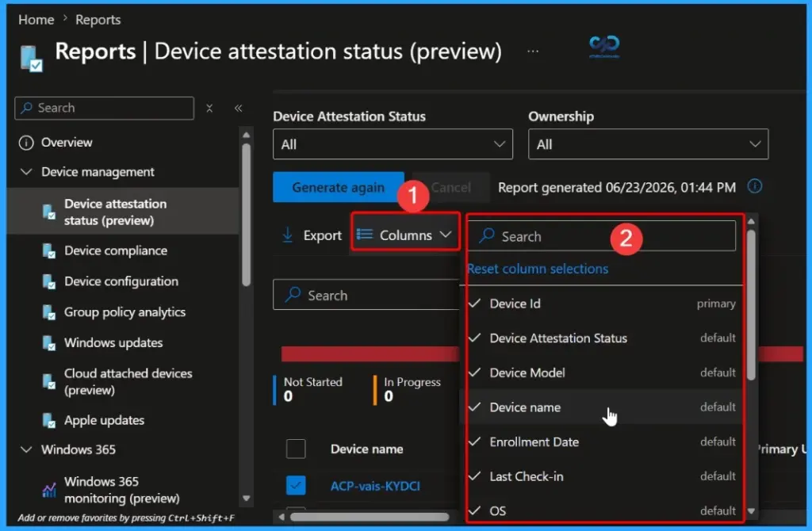Click column list scrollbar up arrow
Viewport: 812px width, 531px height.
point(751,221)
